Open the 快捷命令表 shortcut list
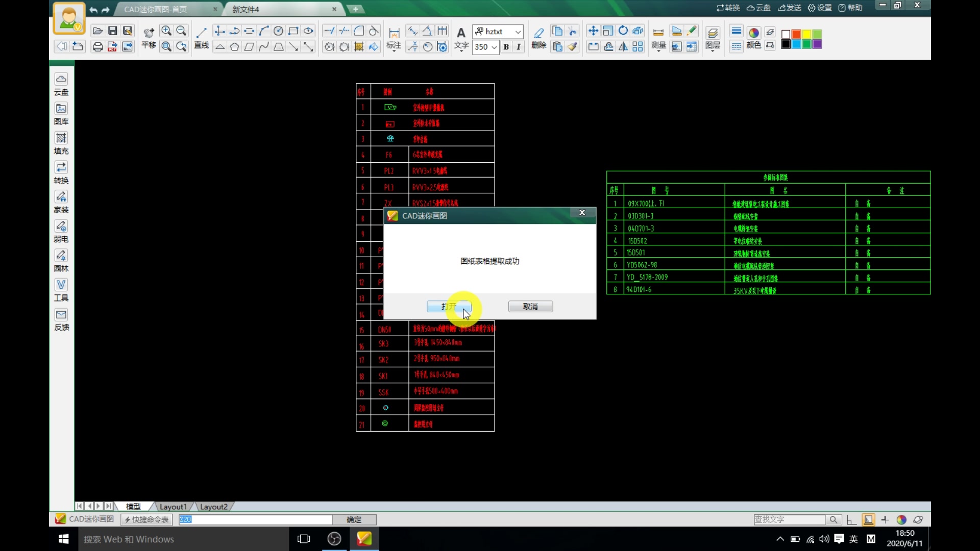The height and width of the screenshot is (551, 980). (x=146, y=519)
